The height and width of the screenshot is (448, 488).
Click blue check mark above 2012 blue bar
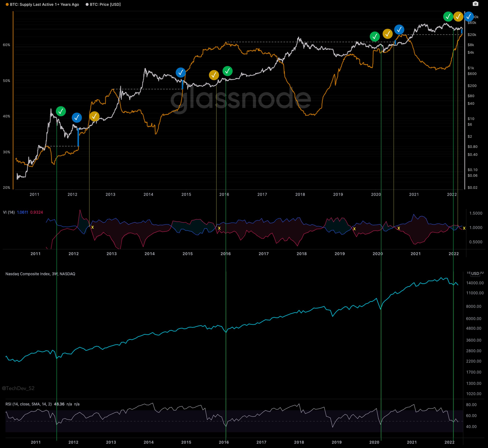click(x=77, y=118)
